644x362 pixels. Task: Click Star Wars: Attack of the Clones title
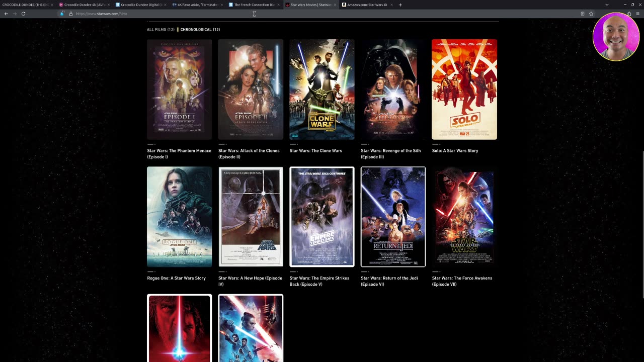coord(249,154)
